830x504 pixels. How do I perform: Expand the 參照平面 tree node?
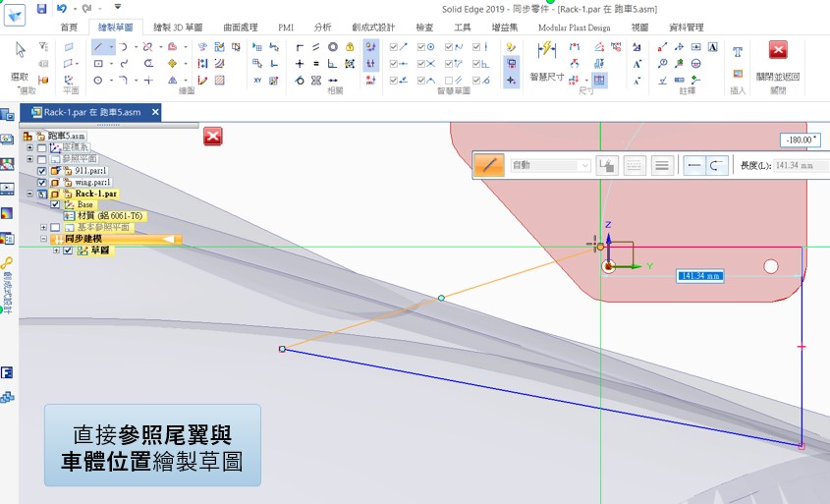pos(29,159)
